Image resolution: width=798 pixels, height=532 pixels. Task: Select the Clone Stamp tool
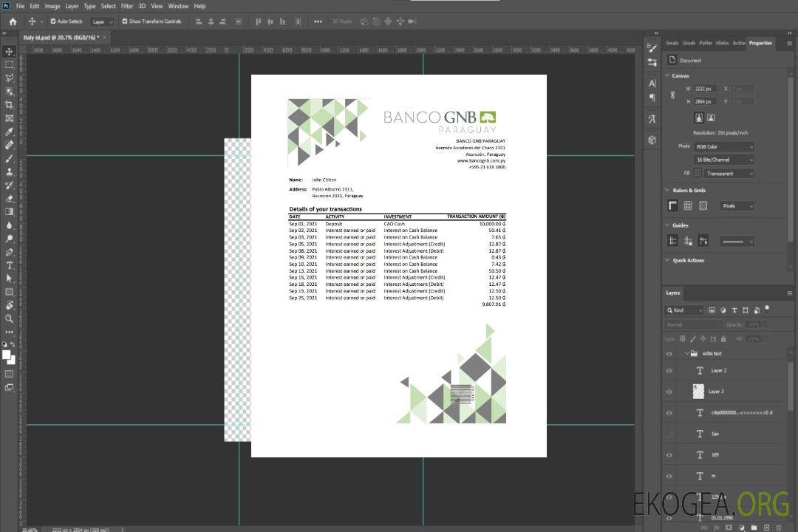pyautogui.click(x=9, y=172)
